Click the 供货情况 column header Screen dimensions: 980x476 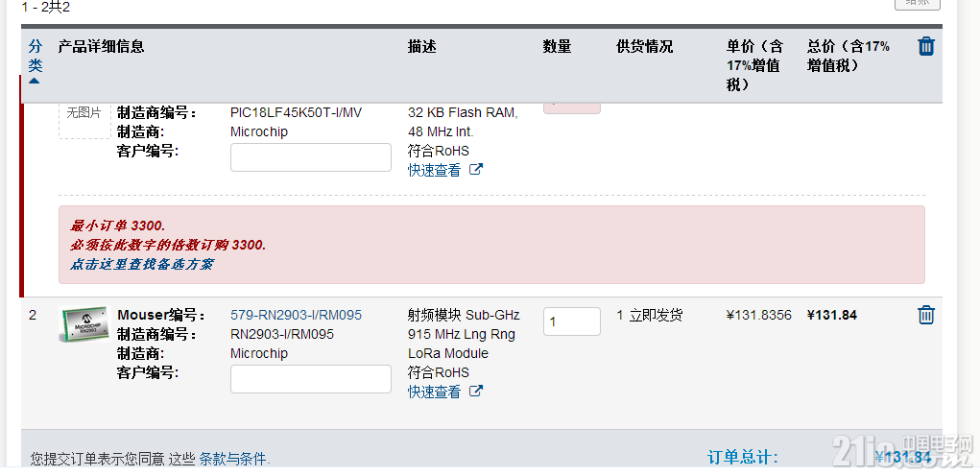click(x=644, y=46)
